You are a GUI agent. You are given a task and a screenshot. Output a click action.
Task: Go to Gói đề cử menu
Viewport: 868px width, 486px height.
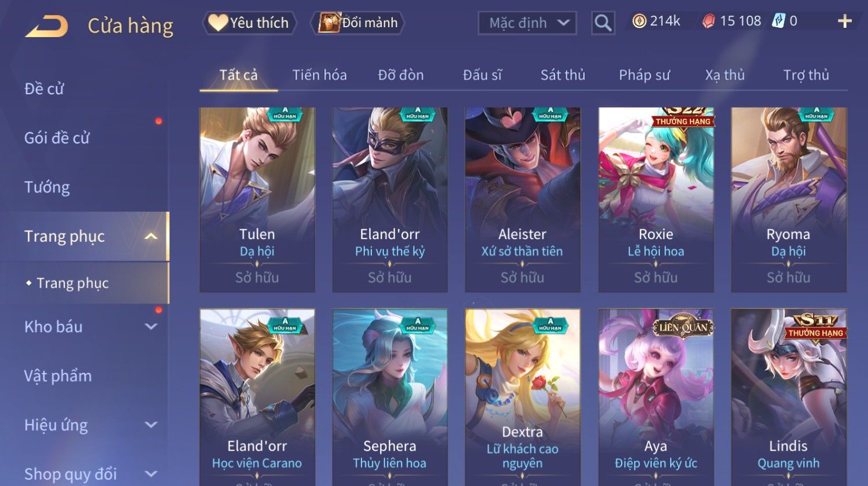click(57, 138)
